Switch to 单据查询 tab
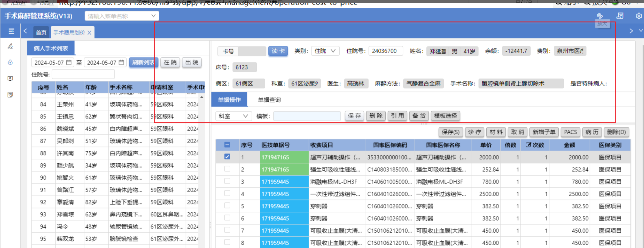644x248 pixels. 269,100
